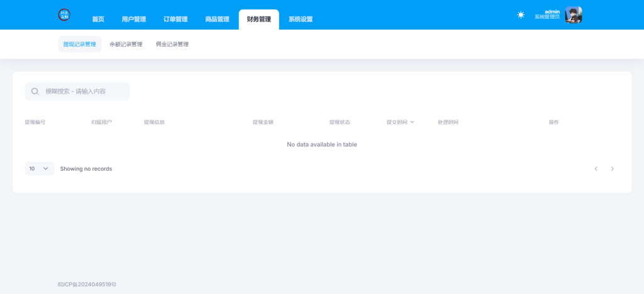This screenshot has height=294, width=644.
Task: Open the admin avatar profile menu
Action: [x=573, y=14]
